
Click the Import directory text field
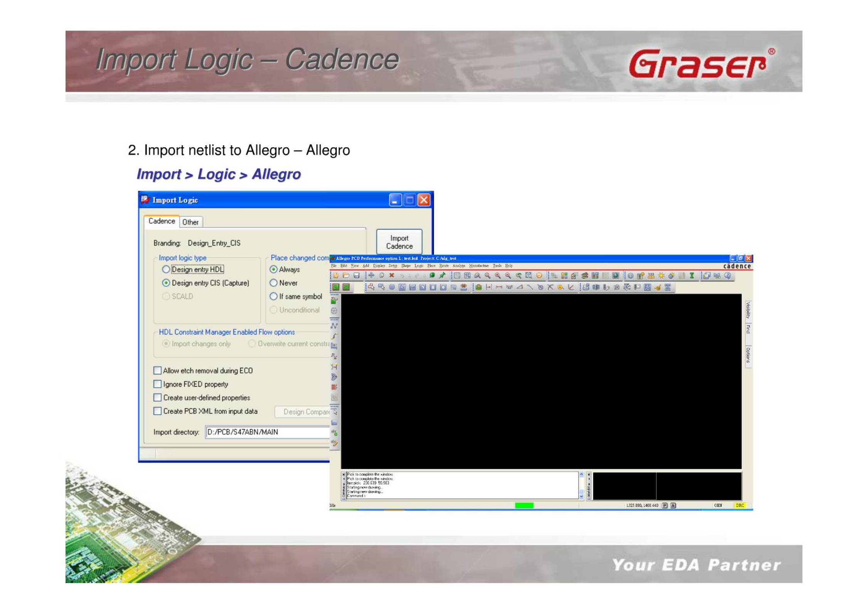click(x=267, y=432)
